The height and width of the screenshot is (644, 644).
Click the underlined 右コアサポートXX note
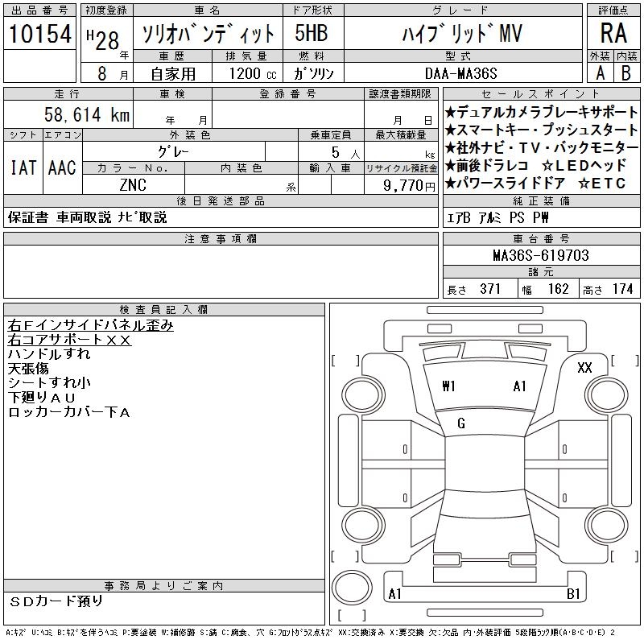pos(69,340)
